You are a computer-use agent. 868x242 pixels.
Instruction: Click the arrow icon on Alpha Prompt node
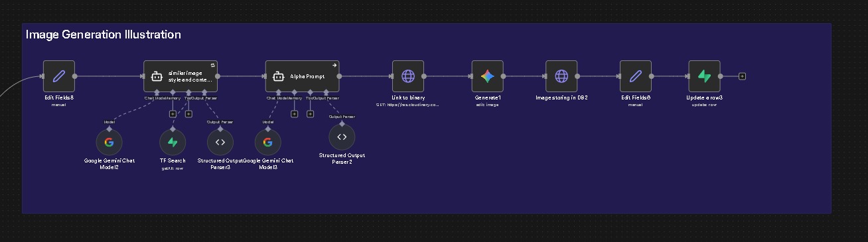click(x=334, y=65)
